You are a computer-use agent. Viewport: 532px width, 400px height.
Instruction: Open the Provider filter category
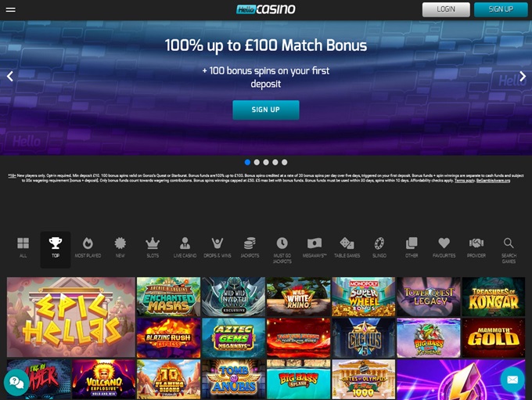476,247
